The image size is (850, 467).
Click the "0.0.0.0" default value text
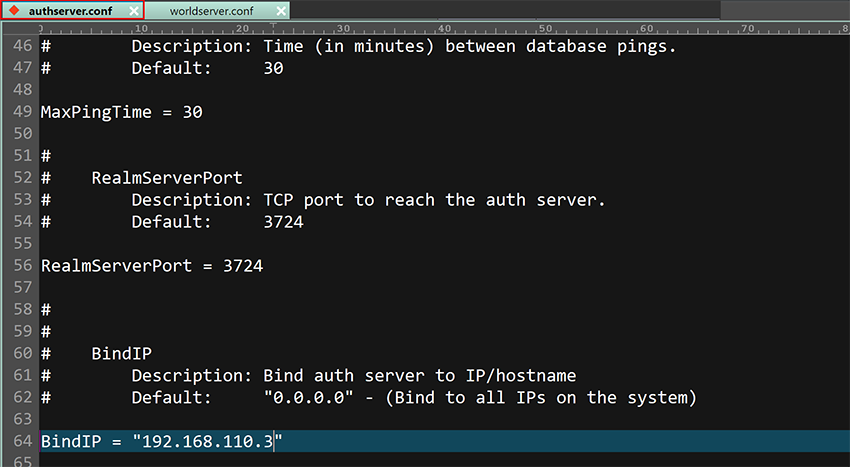click(308, 398)
